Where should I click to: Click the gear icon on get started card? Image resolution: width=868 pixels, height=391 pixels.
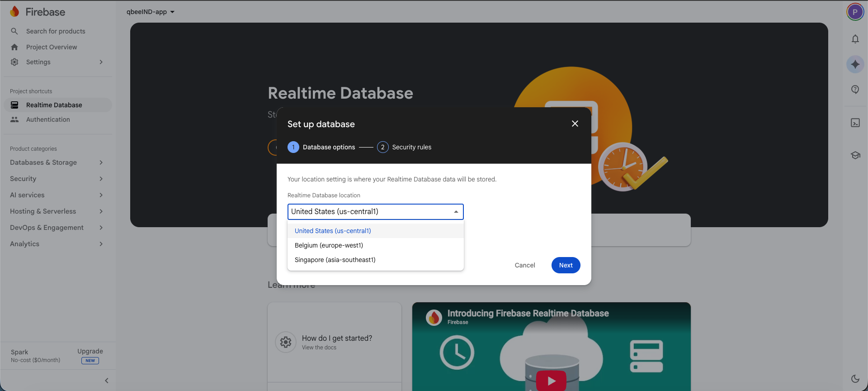286,342
